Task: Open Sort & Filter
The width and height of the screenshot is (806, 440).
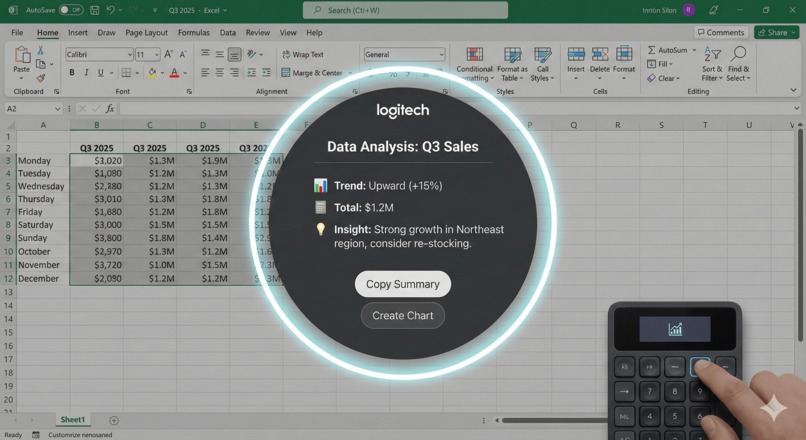Action: [x=712, y=64]
